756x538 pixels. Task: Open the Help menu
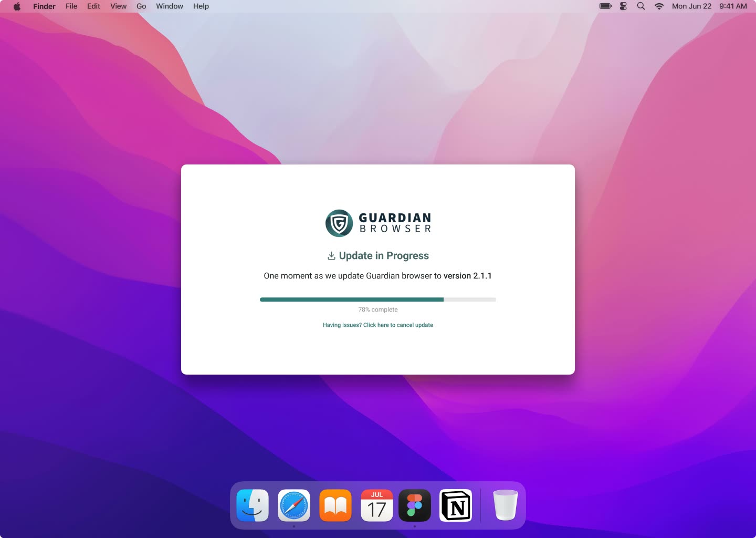point(201,6)
